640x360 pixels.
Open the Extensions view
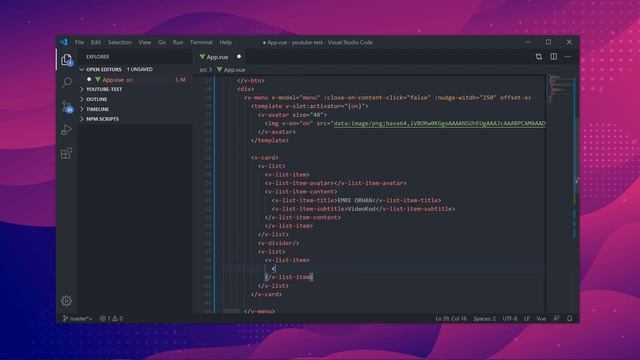point(67,153)
